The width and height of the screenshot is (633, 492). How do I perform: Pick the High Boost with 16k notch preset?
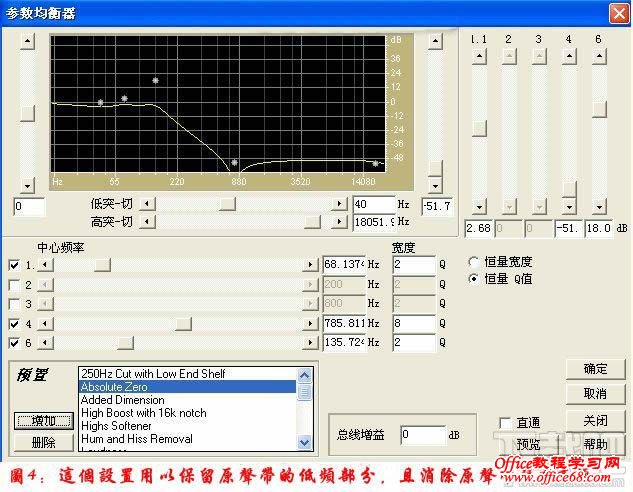(x=146, y=413)
